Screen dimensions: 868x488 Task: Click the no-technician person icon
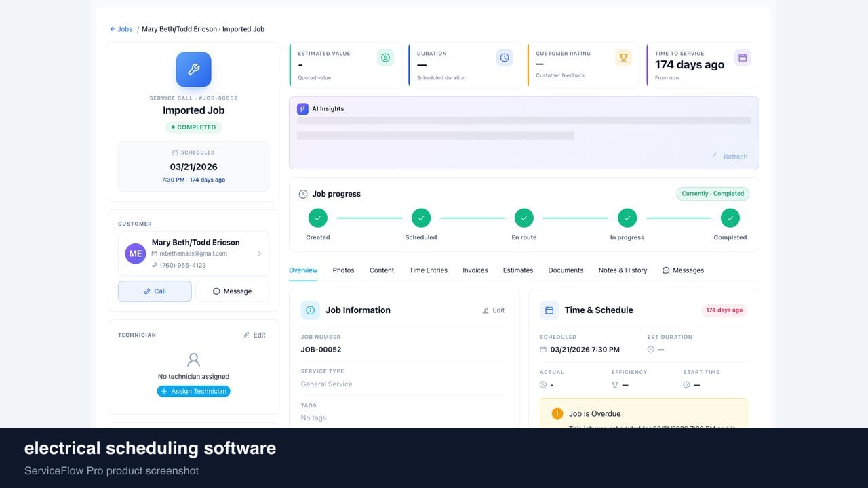193,360
